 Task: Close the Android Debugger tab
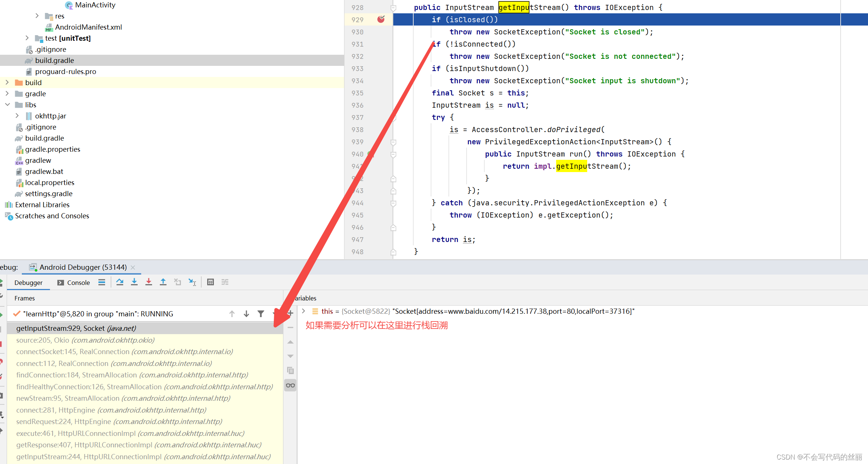coord(133,267)
